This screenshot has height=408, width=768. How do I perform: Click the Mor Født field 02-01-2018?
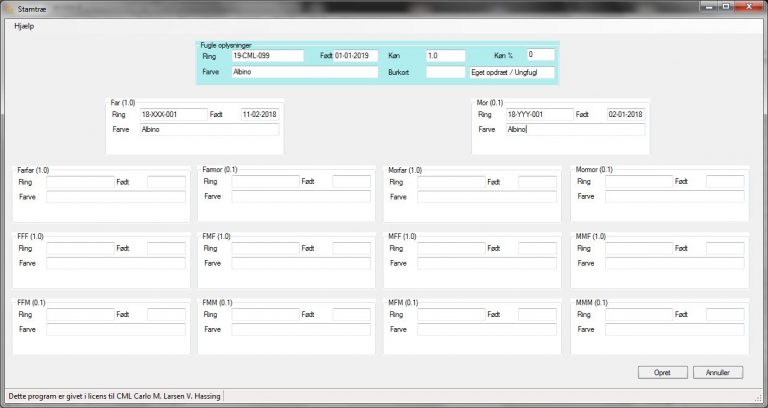tap(626, 115)
